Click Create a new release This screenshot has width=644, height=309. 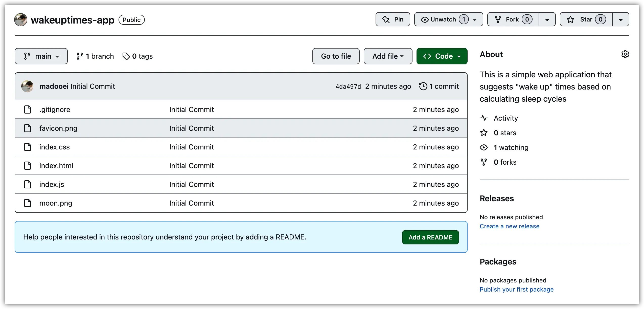pyautogui.click(x=510, y=226)
